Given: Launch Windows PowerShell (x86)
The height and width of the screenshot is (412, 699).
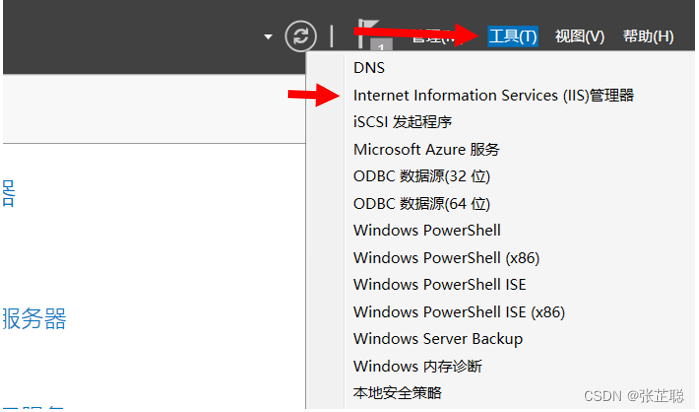Looking at the screenshot, I should (446, 258).
